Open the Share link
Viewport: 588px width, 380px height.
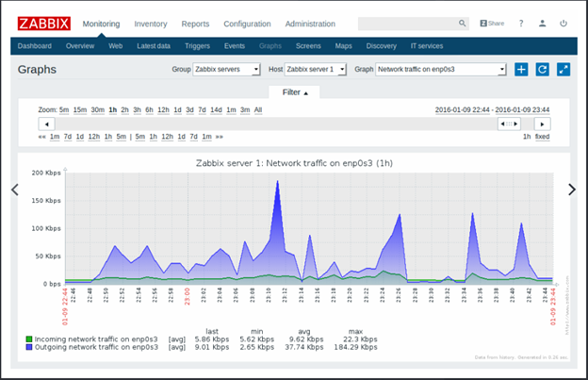coord(492,24)
